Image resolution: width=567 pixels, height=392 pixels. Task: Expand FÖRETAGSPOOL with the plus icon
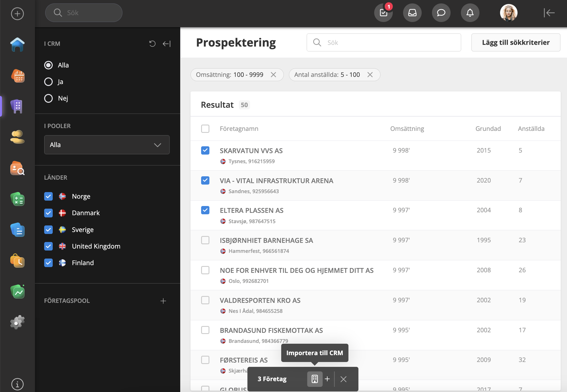tap(163, 301)
